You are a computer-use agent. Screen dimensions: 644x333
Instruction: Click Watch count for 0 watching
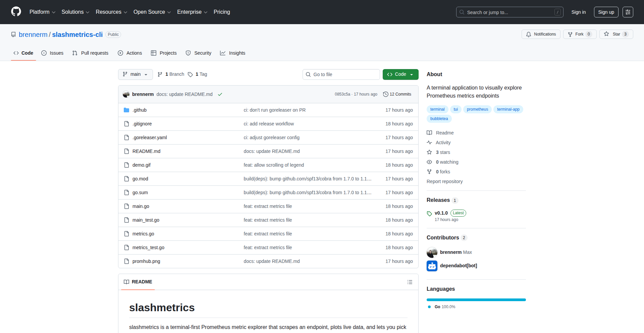pyautogui.click(x=446, y=162)
